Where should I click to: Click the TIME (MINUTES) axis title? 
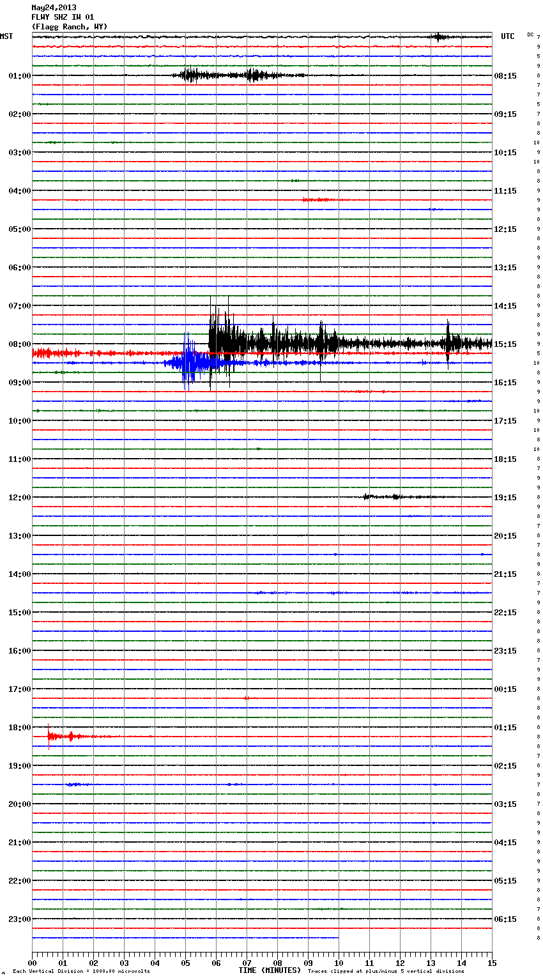click(x=270, y=970)
